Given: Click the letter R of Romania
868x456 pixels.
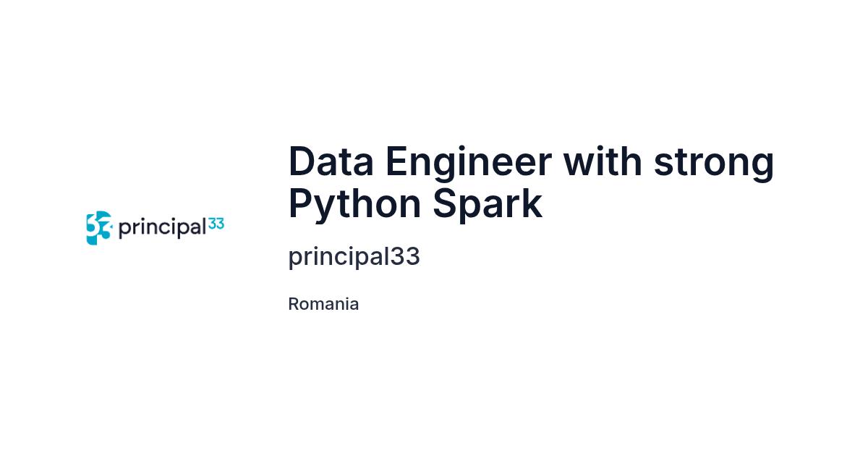Looking at the screenshot, I should click(x=294, y=304).
